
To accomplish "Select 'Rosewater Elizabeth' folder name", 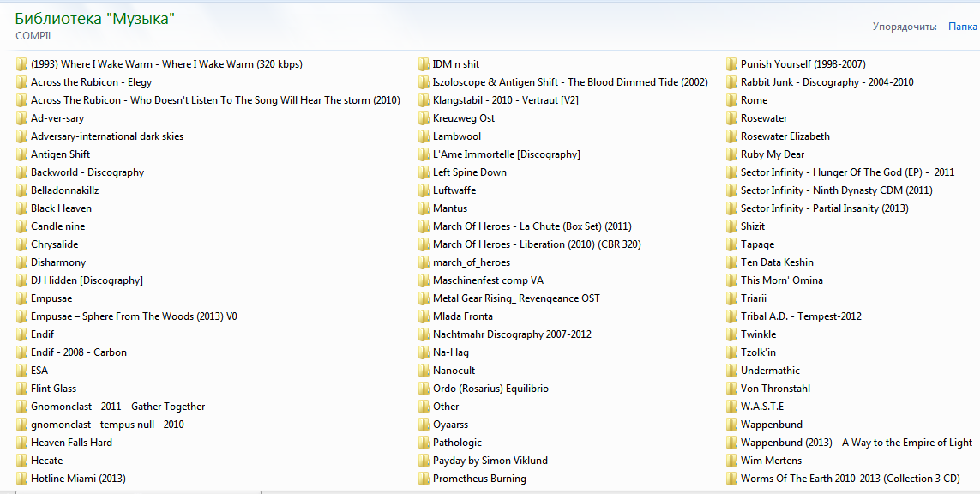I will (x=785, y=136).
